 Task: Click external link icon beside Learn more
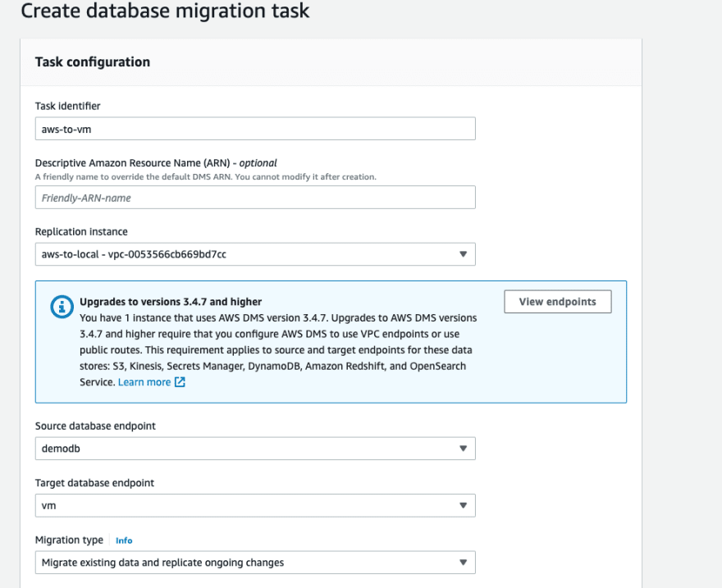coord(180,382)
